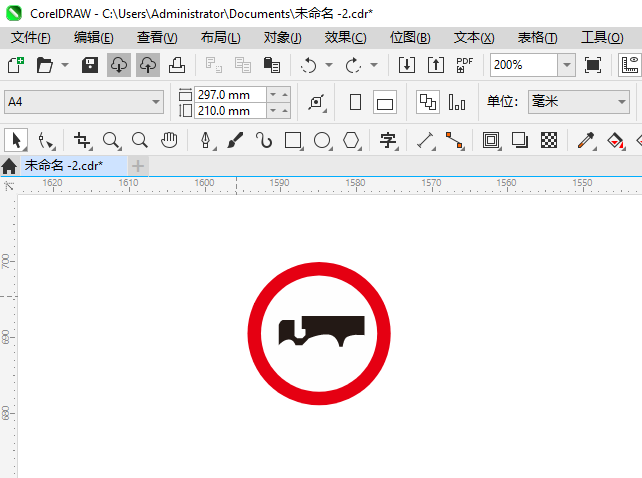Image resolution: width=642 pixels, height=478 pixels.
Task: Select the Interactive fill bucket tool
Action: pos(615,140)
